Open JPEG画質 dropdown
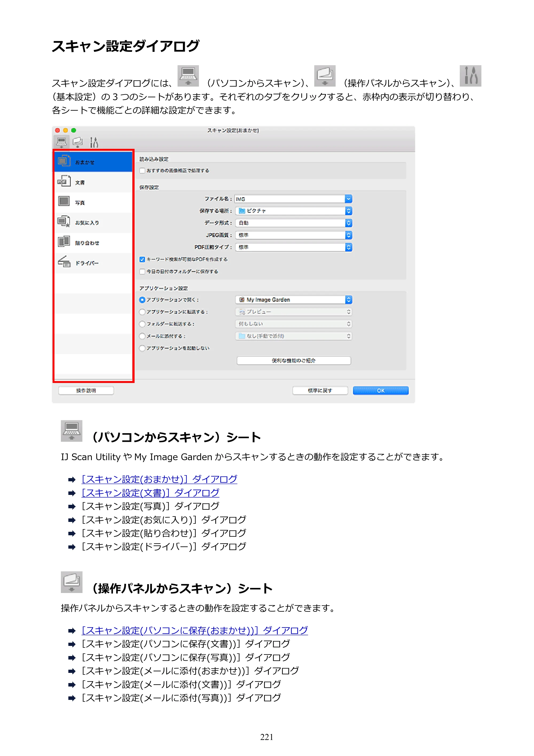This screenshot has width=534, height=756. pos(293,235)
